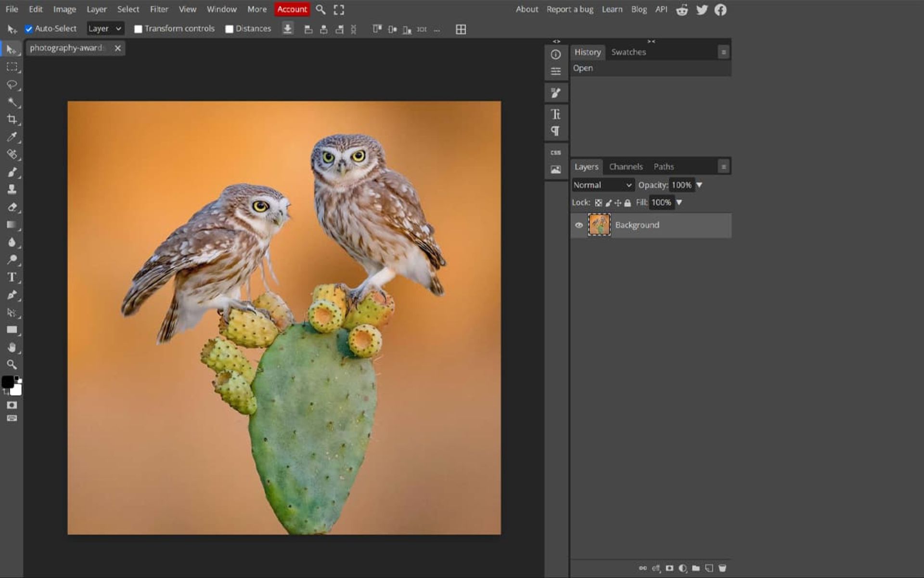Select the Eraser tool
This screenshot has height=578, width=924.
(12, 207)
